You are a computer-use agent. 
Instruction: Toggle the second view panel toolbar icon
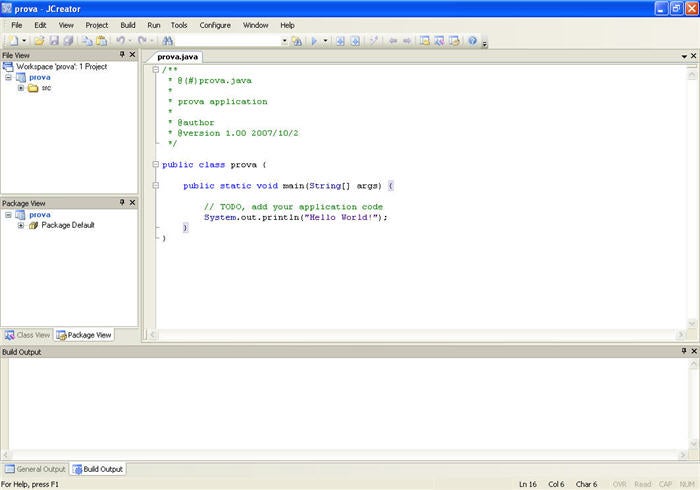[439, 41]
